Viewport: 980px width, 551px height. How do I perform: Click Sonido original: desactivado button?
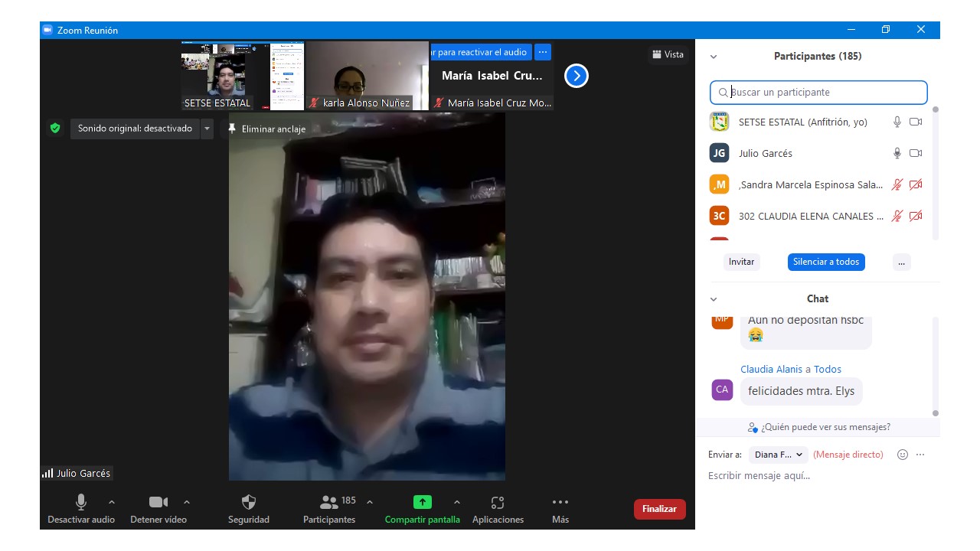pyautogui.click(x=135, y=129)
